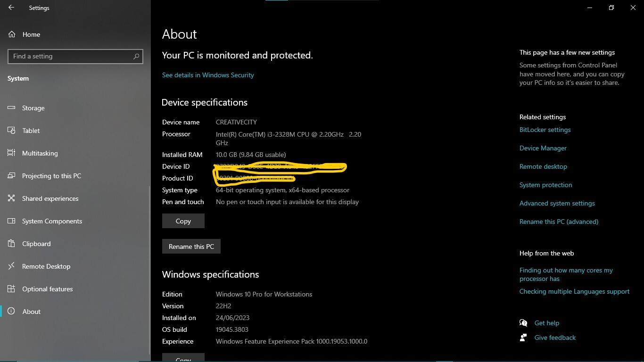Screen dimensions: 644x362
Task: Restore down the Settings window
Action: coord(611,8)
